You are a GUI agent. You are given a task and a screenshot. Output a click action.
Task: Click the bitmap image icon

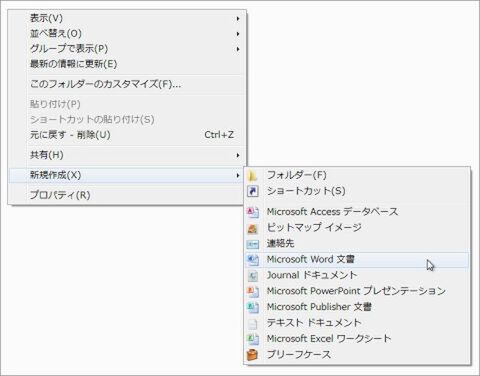pos(253,228)
